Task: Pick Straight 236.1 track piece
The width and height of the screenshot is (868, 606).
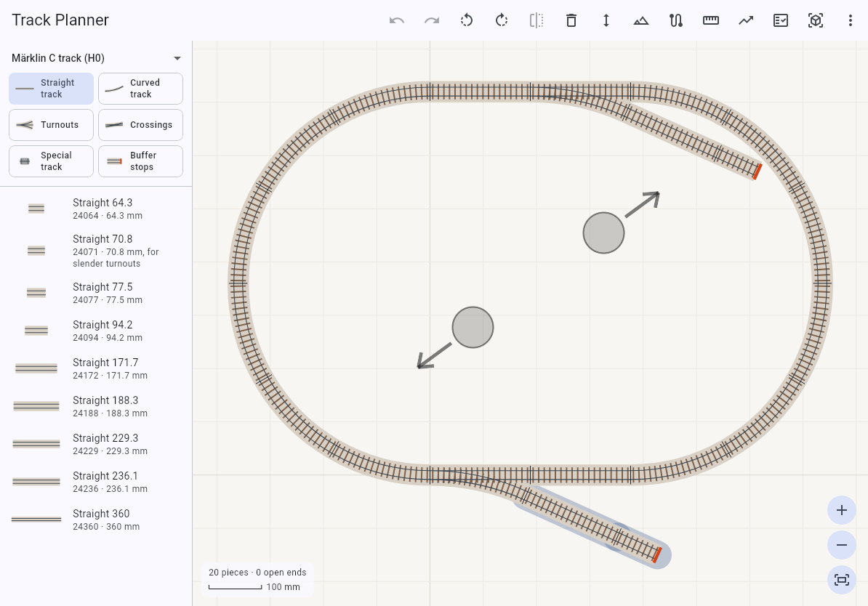Action: click(x=96, y=482)
